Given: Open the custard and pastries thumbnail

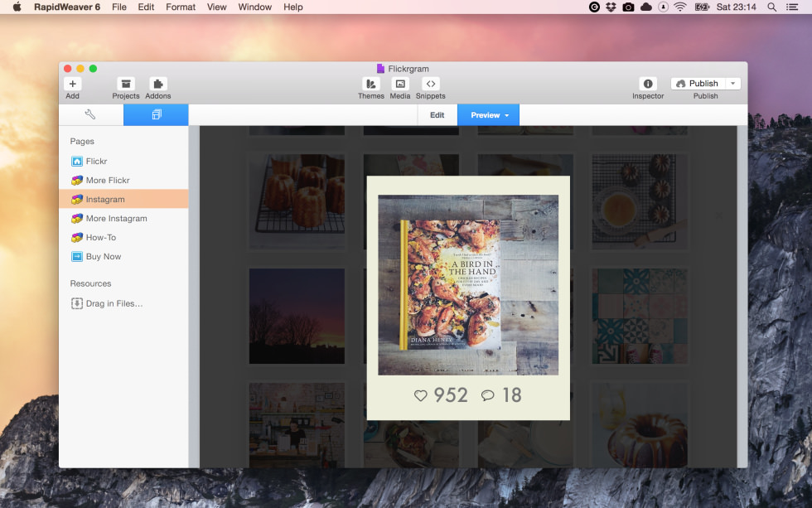Looking at the screenshot, I should 640,201.
